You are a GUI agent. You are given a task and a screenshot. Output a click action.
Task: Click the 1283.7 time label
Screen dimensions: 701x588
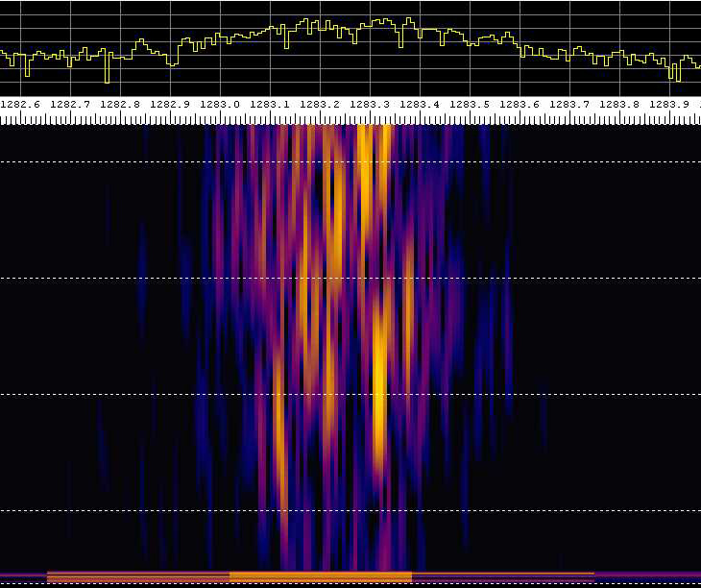[x=569, y=105]
